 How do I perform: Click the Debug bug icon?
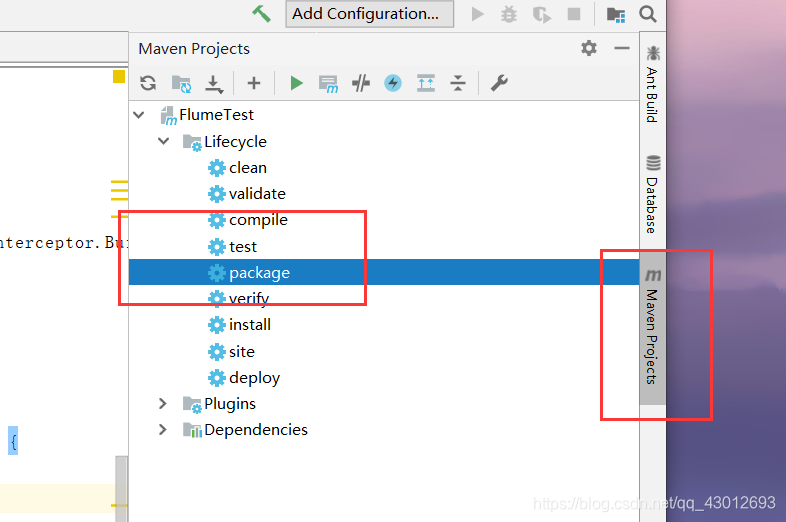pyautogui.click(x=509, y=14)
